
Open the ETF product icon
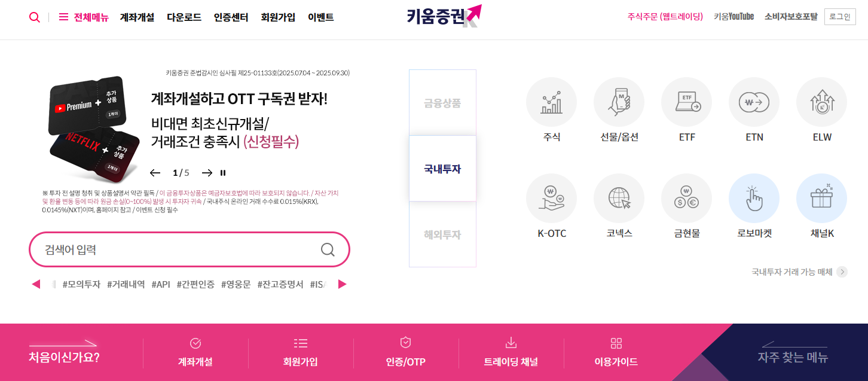[x=686, y=102]
